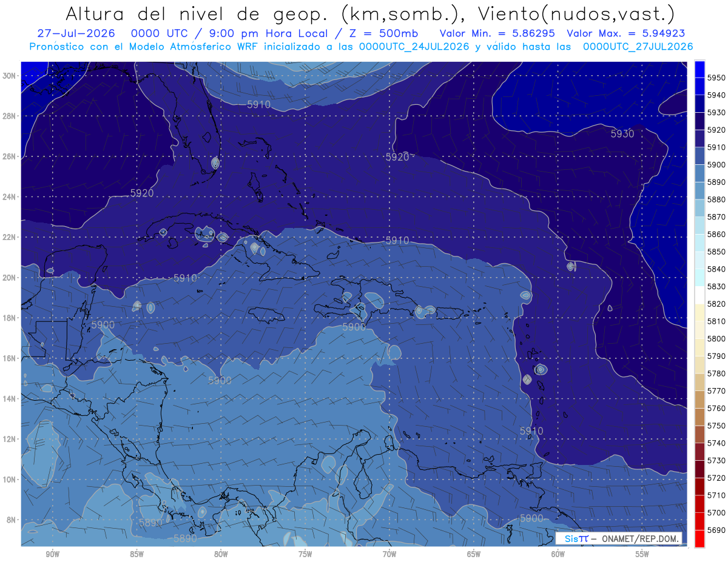Select the 55W longitude axis label
This screenshot has width=728, height=562.
[642, 554]
